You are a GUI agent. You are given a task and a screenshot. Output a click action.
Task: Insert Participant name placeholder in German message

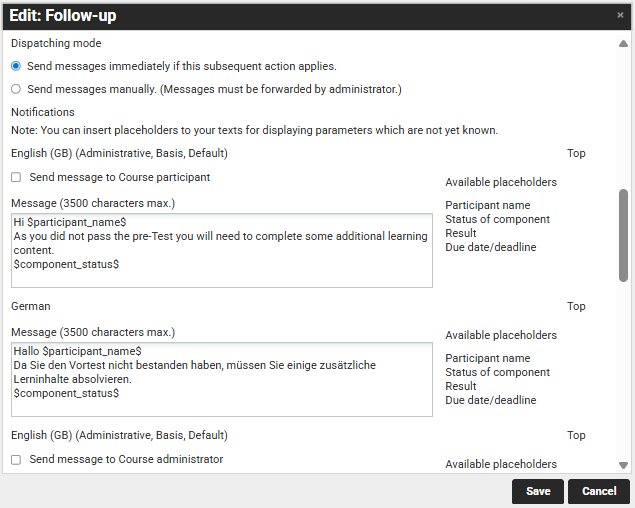(487, 358)
